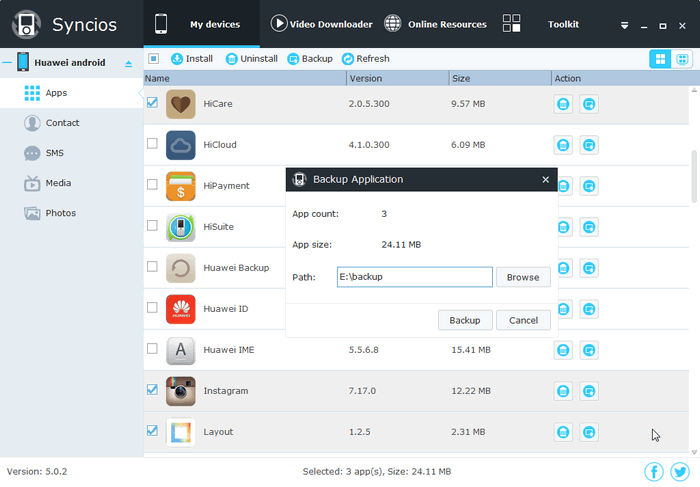This screenshot has width=700, height=487.
Task: Click the scroll-down arrow of the app list
Action: pyautogui.click(x=694, y=452)
